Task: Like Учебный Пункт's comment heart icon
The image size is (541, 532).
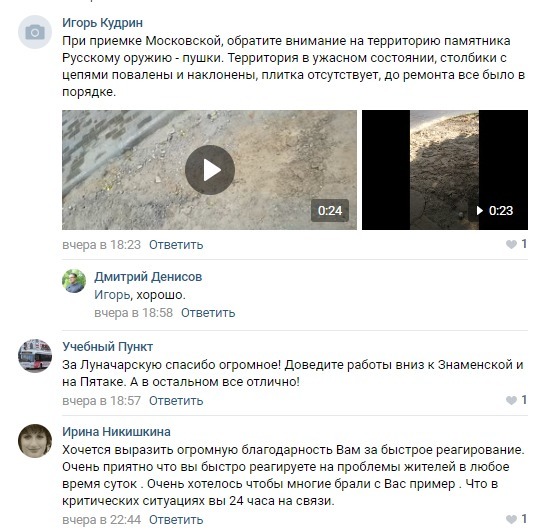Action: pos(511,400)
